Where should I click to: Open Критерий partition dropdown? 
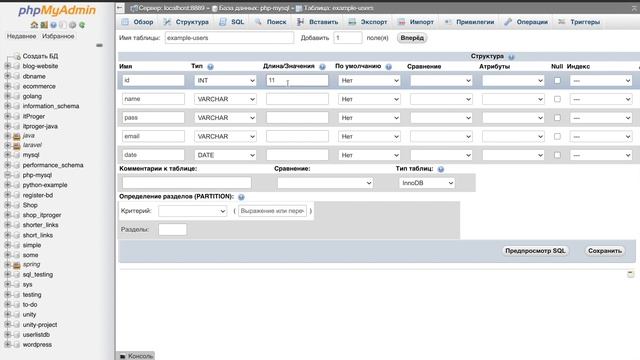[192, 211]
